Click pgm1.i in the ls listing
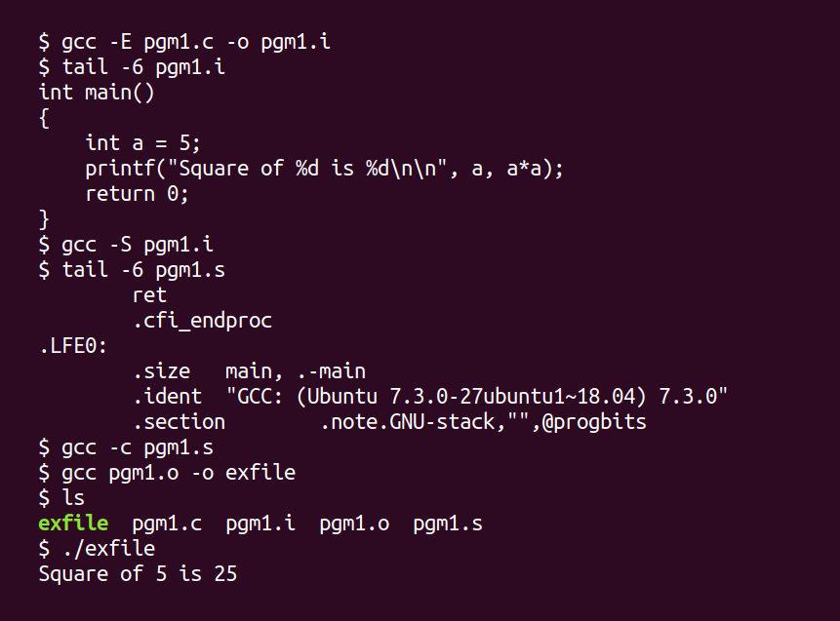The image size is (840, 621). coord(260,524)
